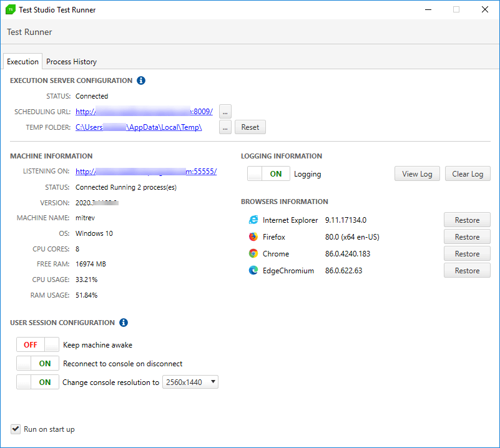Open Execution Server Configuration info icon
The width and height of the screenshot is (500, 448).
click(x=141, y=80)
